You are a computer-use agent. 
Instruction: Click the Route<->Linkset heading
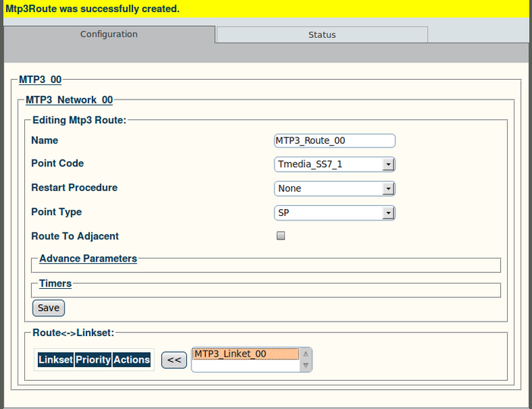pyautogui.click(x=73, y=333)
